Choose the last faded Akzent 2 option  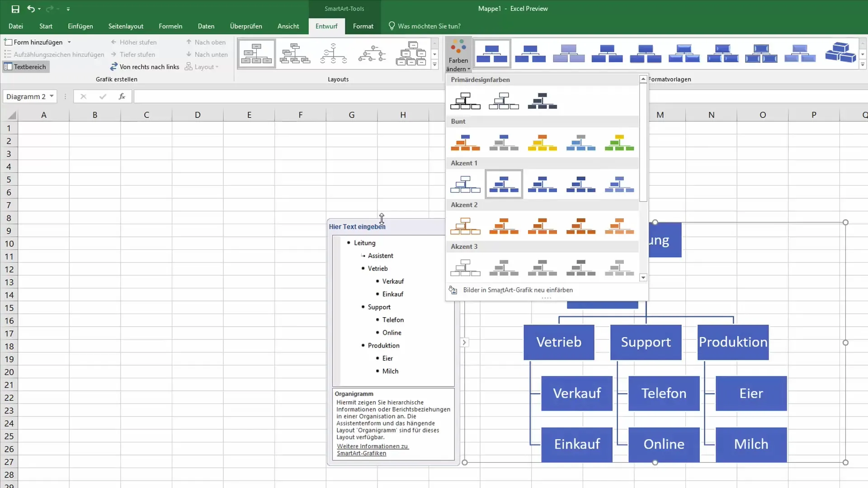click(x=619, y=226)
